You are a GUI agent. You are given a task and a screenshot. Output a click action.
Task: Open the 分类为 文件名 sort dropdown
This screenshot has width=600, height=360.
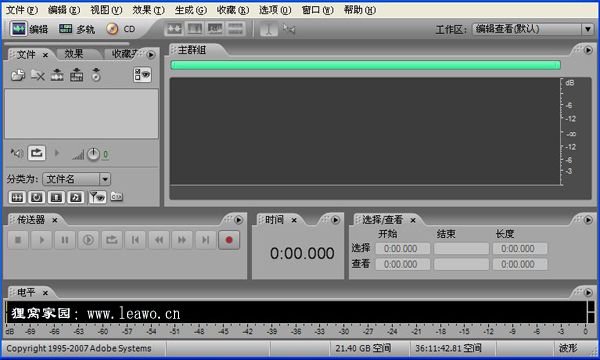point(104,179)
